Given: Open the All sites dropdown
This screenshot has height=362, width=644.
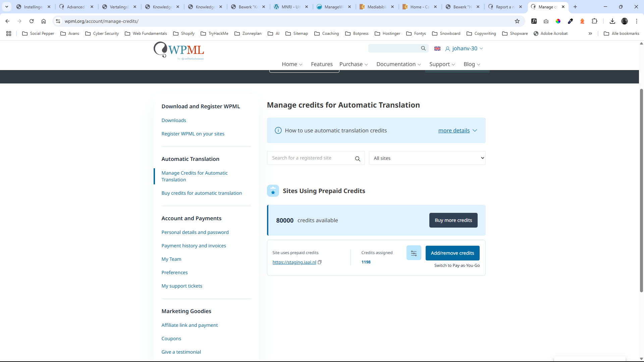Looking at the screenshot, I should (x=427, y=158).
